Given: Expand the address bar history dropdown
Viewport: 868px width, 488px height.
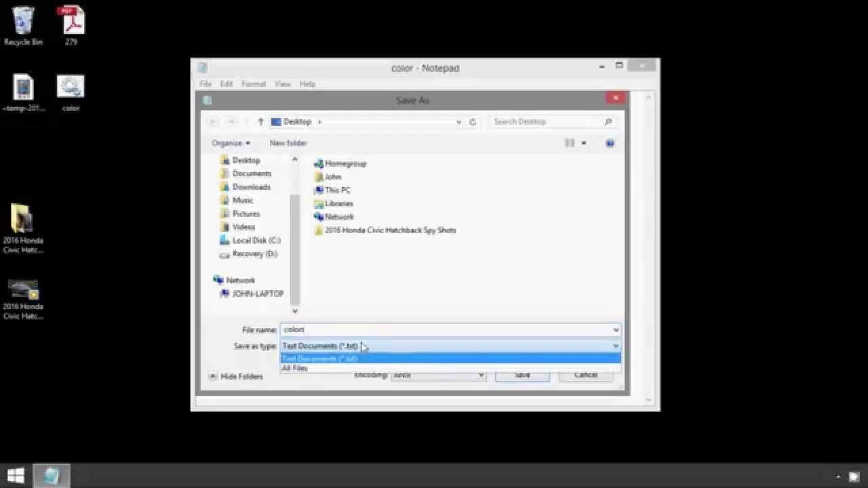Looking at the screenshot, I should [459, 122].
